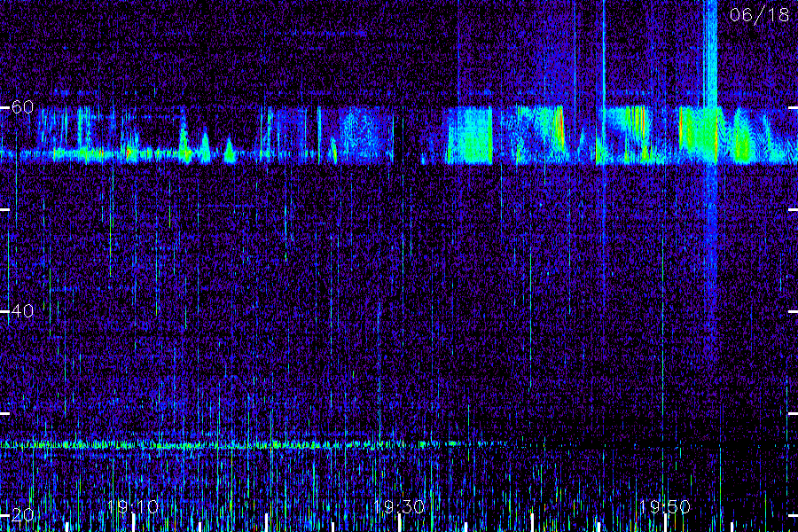Select the 40 frequency axis label
Image resolution: width=798 pixels, height=532 pixels.
tap(22, 310)
